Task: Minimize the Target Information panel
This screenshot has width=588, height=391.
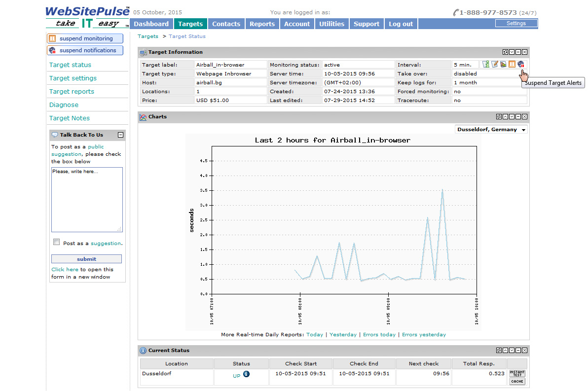Action: click(518, 52)
